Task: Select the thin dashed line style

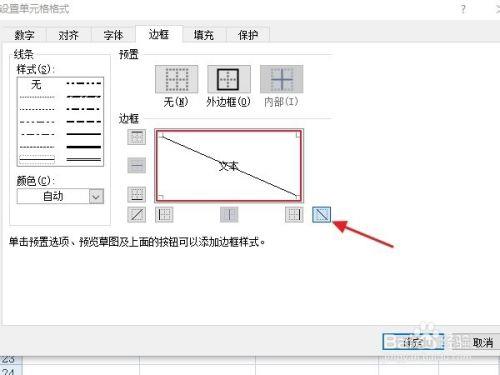Action: [37, 147]
